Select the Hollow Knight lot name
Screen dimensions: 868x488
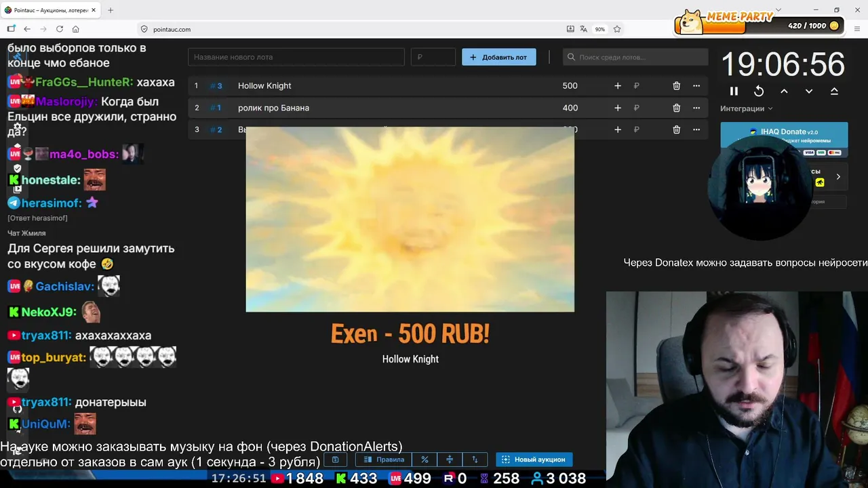click(264, 86)
